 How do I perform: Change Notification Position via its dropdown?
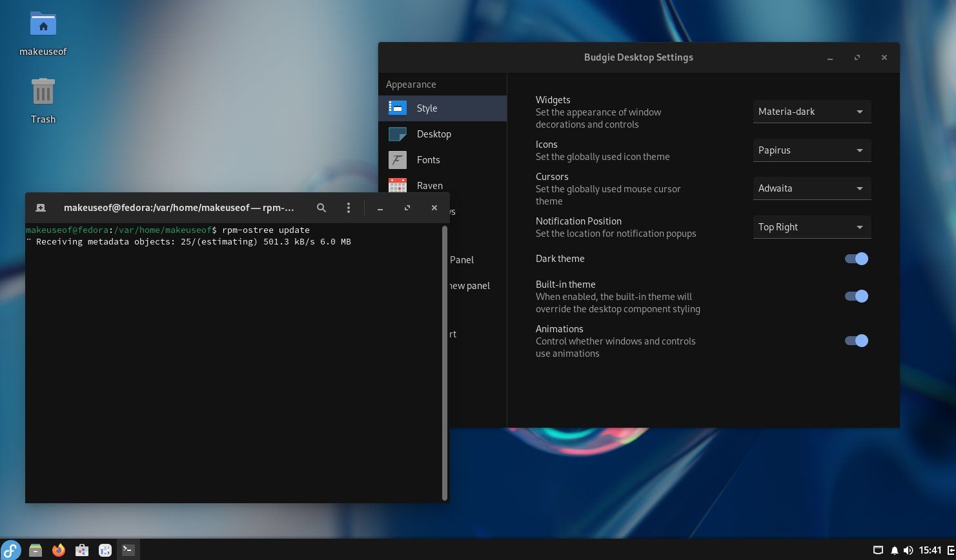click(811, 226)
